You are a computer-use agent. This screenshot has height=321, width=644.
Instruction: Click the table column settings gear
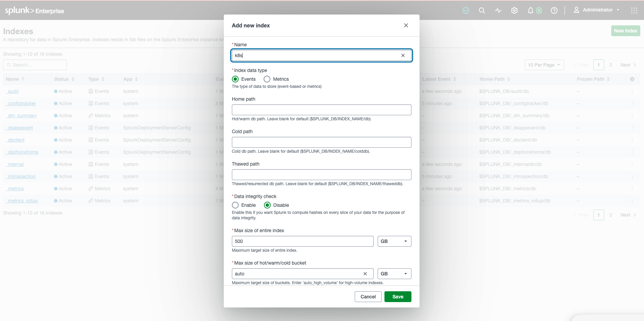coord(632,79)
